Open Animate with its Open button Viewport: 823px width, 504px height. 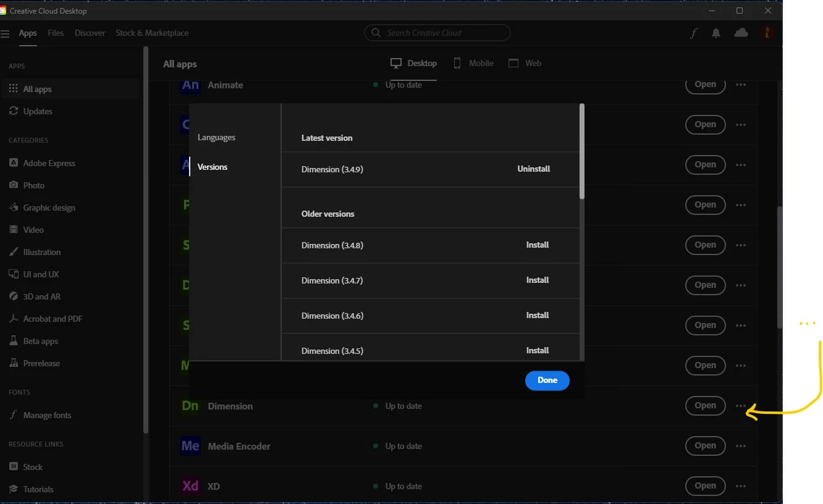706,85
